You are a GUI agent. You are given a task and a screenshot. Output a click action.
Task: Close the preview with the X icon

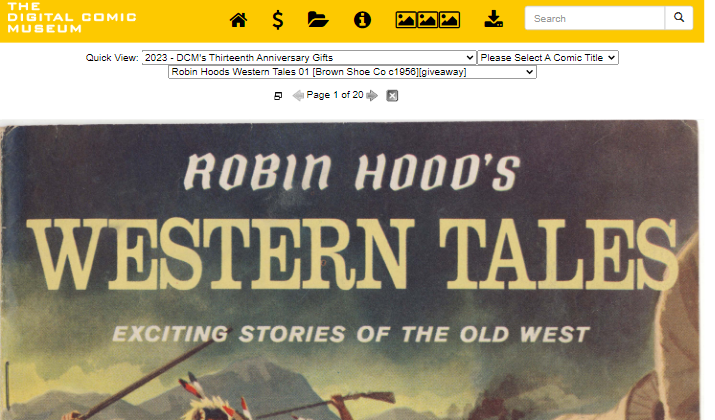point(392,95)
